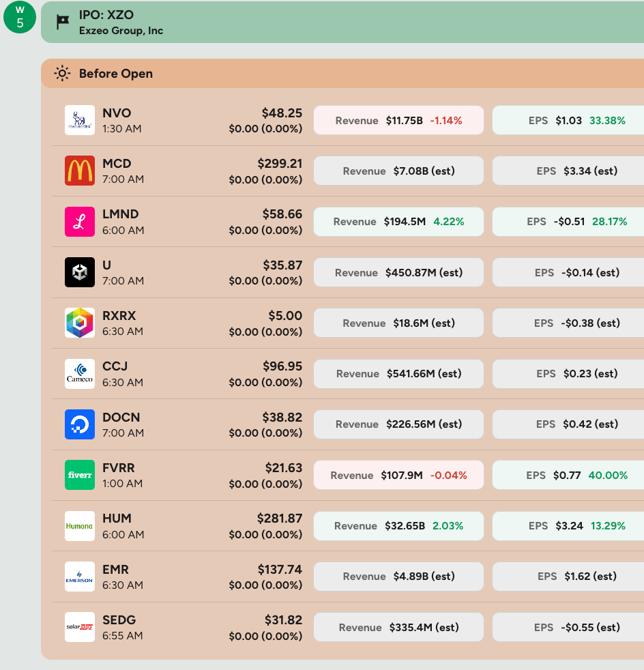Screen dimensions: 644x670
Task: Click the NVO time 1:30 AM
Action: pos(122,129)
